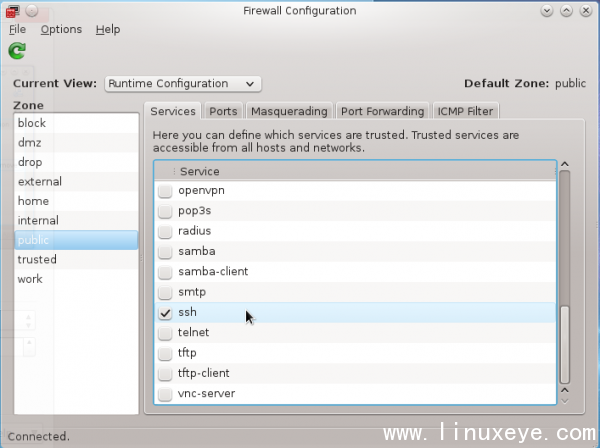Select the home zone
Screen dimensions: 600x448
coord(76,201)
